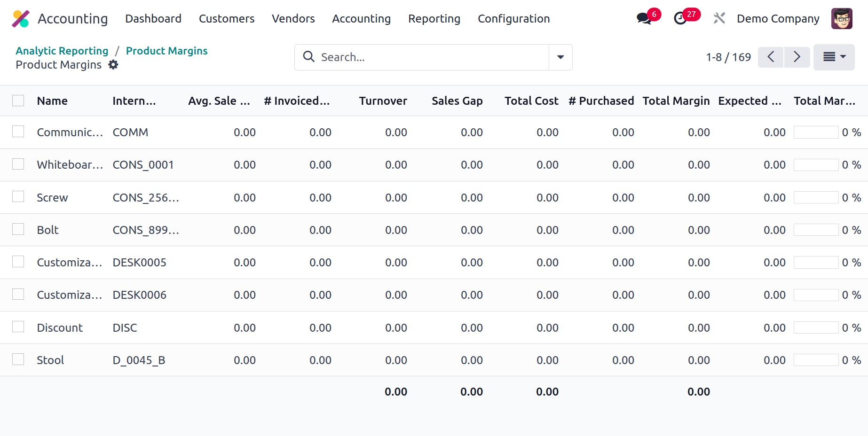Open the user avatar menu
This screenshot has width=868, height=436.
(841, 19)
